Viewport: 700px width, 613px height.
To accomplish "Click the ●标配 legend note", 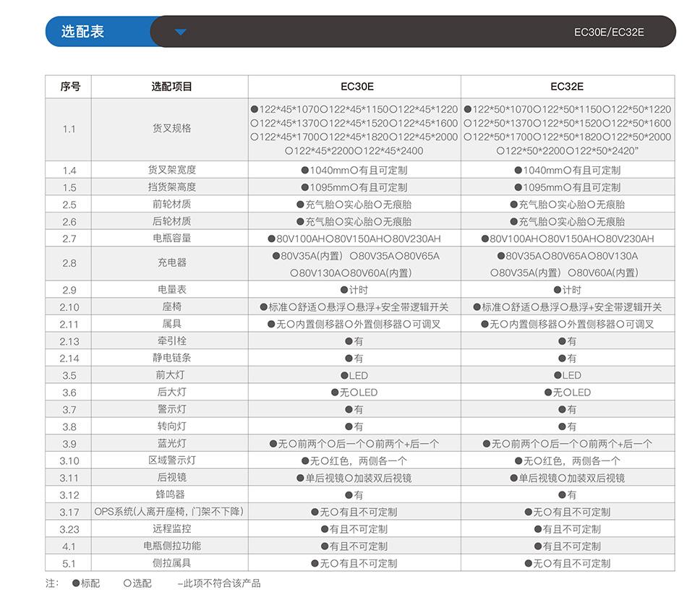I will [86, 583].
